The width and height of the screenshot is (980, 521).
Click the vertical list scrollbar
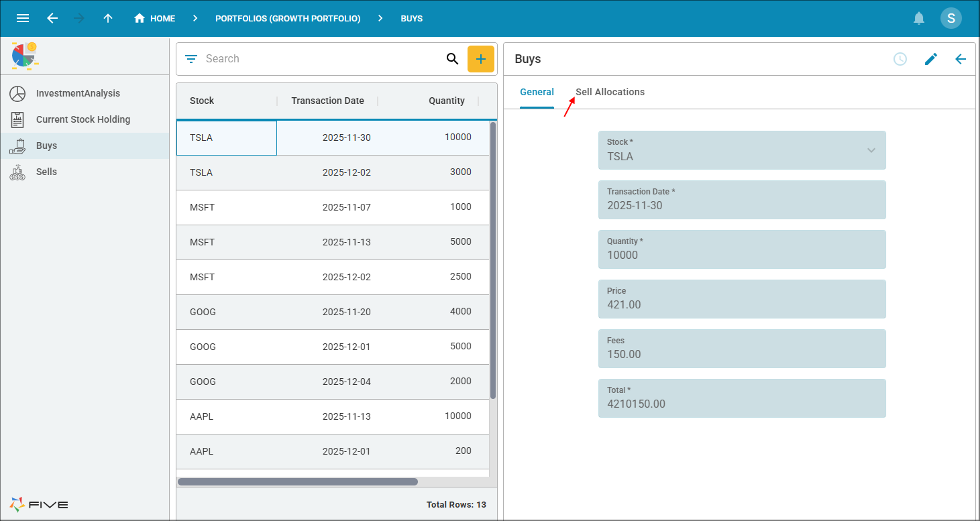click(493, 260)
